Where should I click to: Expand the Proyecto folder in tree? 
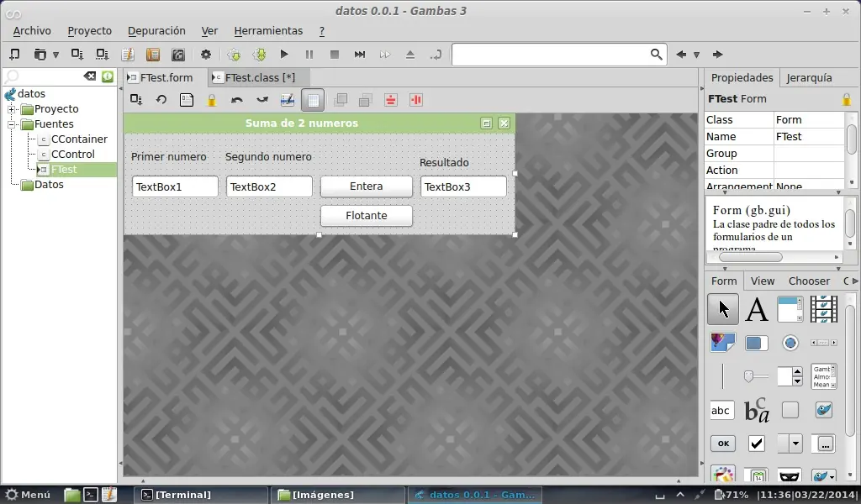tap(11, 109)
